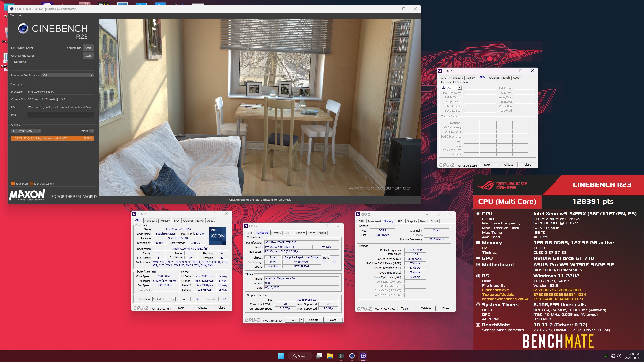The image size is (644, 362).
Task: Click the orange Your Score legend swatch
Action: [x=13, y=184]
